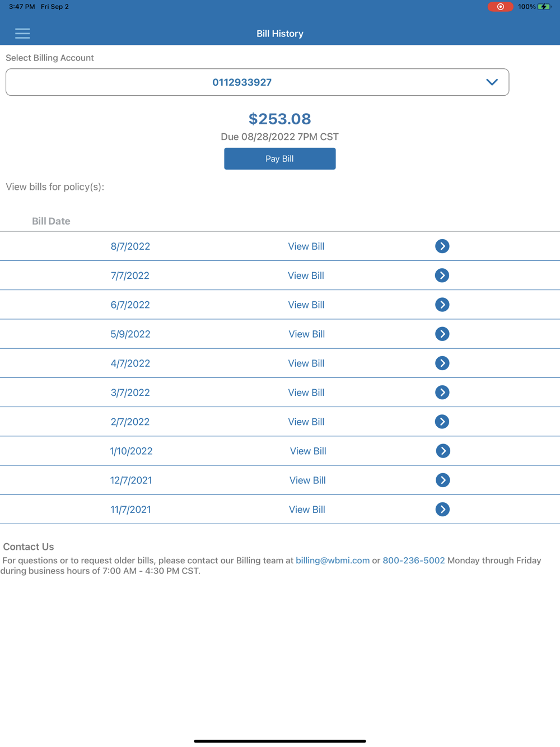
Task: Select the 6/7/2022 bill date
Action: (x=130, y=305)
